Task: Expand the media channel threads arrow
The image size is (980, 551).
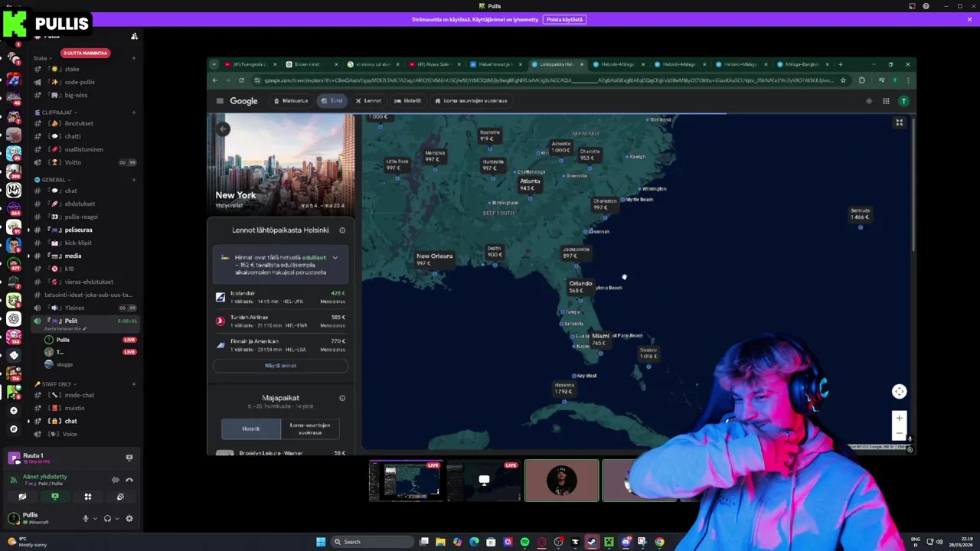Action: (x=29, y=256)
